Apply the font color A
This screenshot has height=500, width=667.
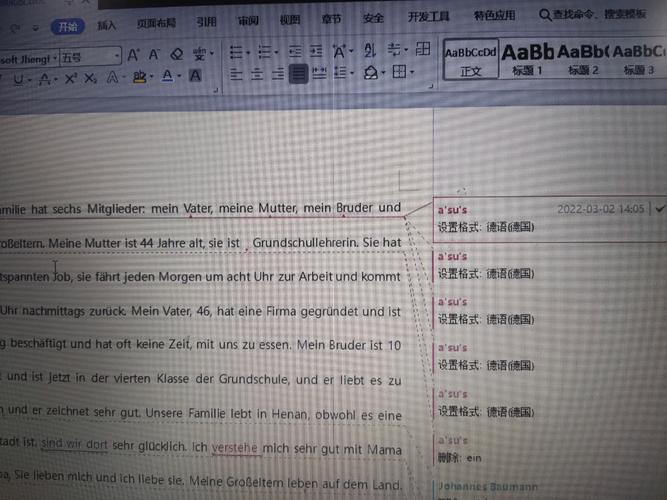click(x=168, y=76)
